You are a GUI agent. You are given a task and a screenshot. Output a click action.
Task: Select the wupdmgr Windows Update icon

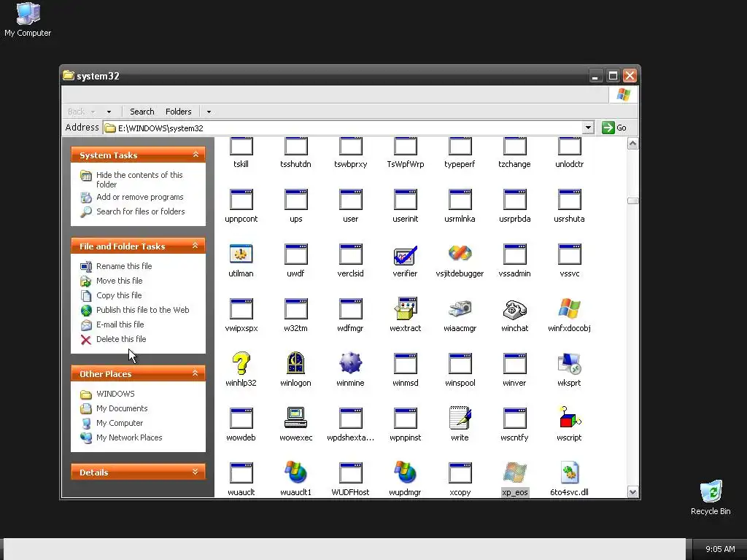click(406, 472)
